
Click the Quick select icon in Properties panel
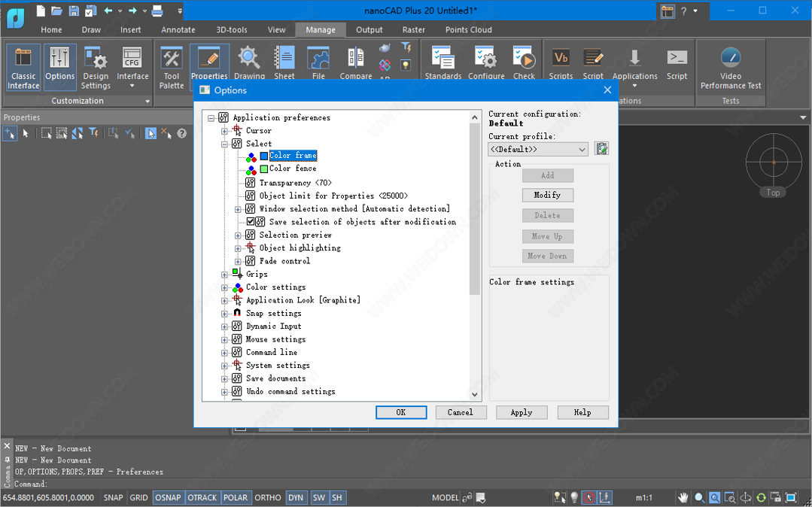coord(93,134)
